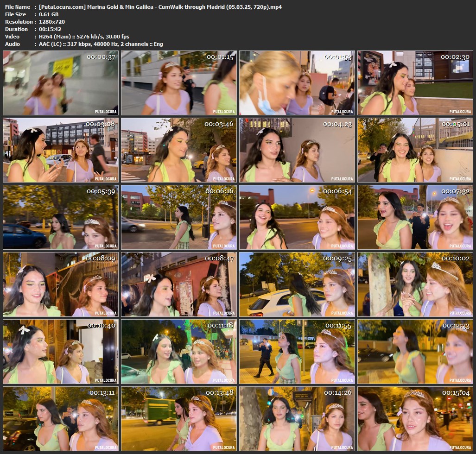The height and width of the screenshot is (454, 476).
Task: Open the frame stamped 00:05:01
Action: pos(415,150)
